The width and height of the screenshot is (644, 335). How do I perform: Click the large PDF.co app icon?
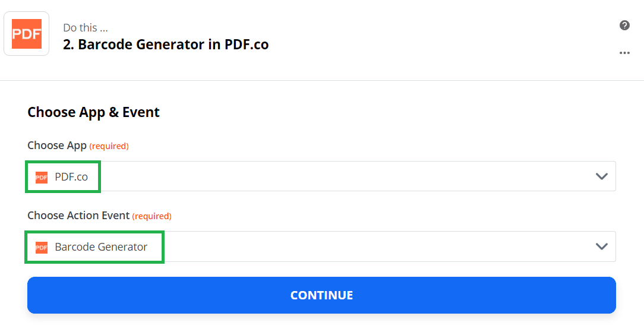(27, 34)
